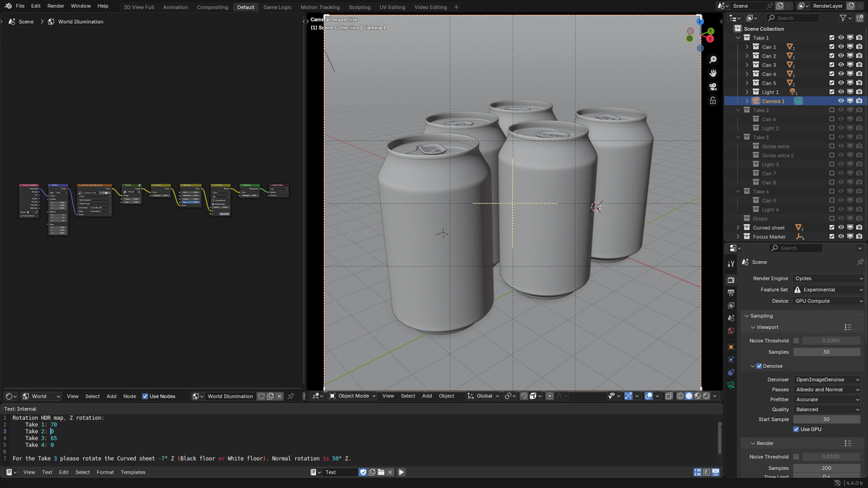Open the node editor Node menu
This screenshot has width=868, height=488.
tap(129, 396)
